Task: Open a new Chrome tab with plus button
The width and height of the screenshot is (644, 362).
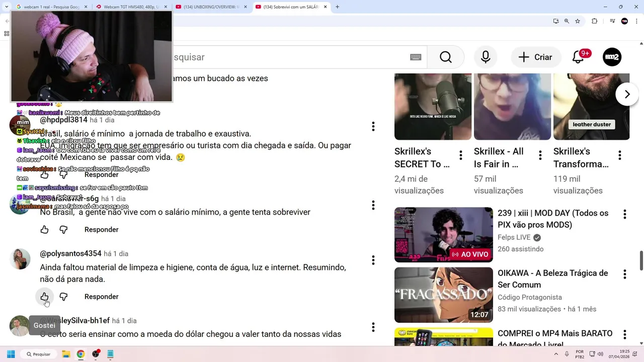Action: (x=337, y=7)
